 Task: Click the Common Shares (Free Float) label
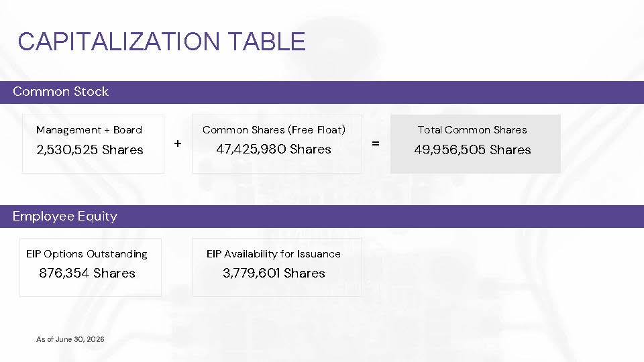click(274, 130)
